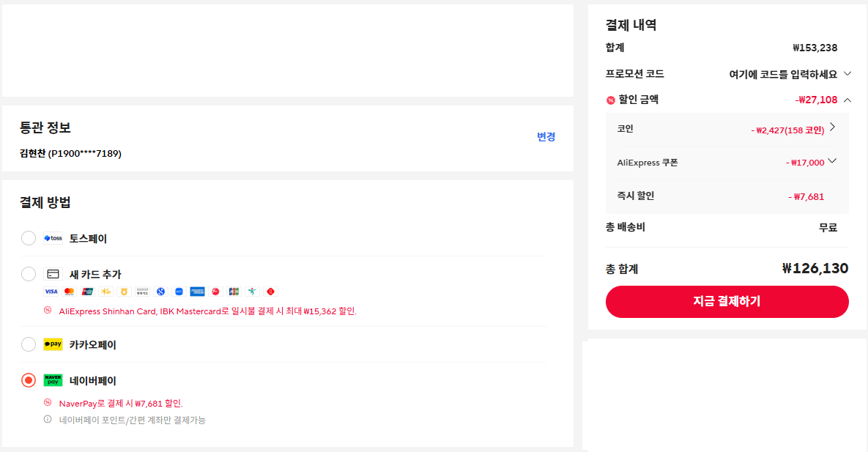Image resolution: width=868 pixels, height=452 pixels.
Task: Select the 토스페이 radio button
Action: pos(29,238)
